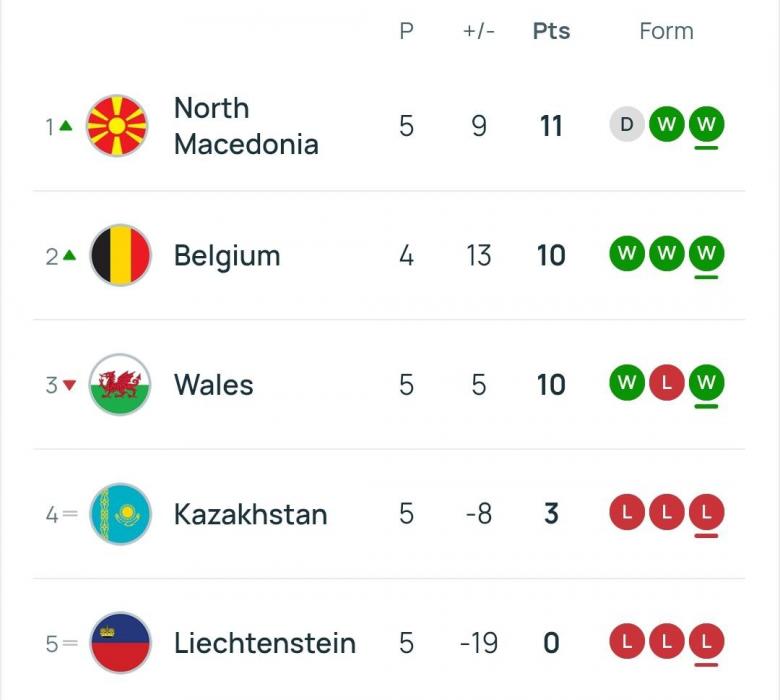Open the Liechtenstein team name

(x=265, y=643)
